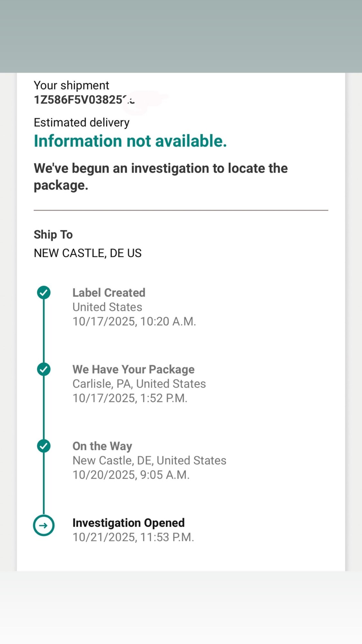The width and height of the screenshot is (362, 644).
Task: Click the 'Estimated delivery' label
Action: point(81,122)
